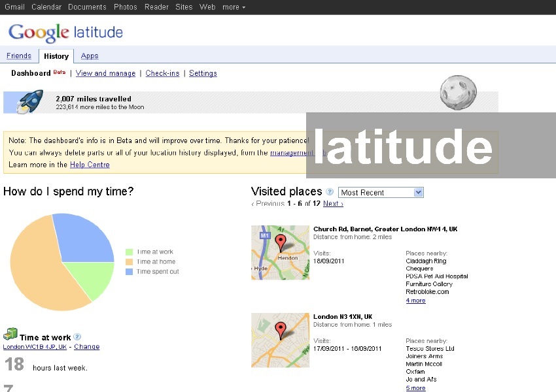
Task: Go to Check-ins page
Action: (x=162, y=73)
